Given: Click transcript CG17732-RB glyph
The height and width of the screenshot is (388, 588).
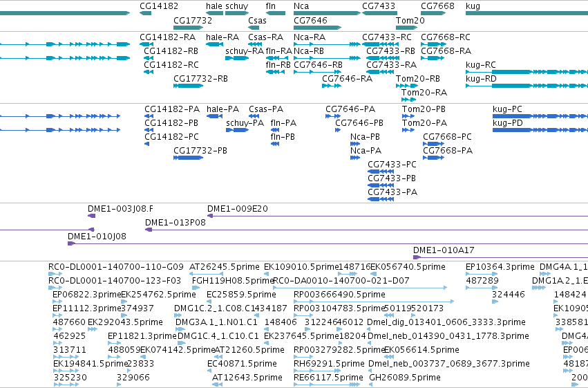Looking at the screenshot, I should [x=188, y=86].
